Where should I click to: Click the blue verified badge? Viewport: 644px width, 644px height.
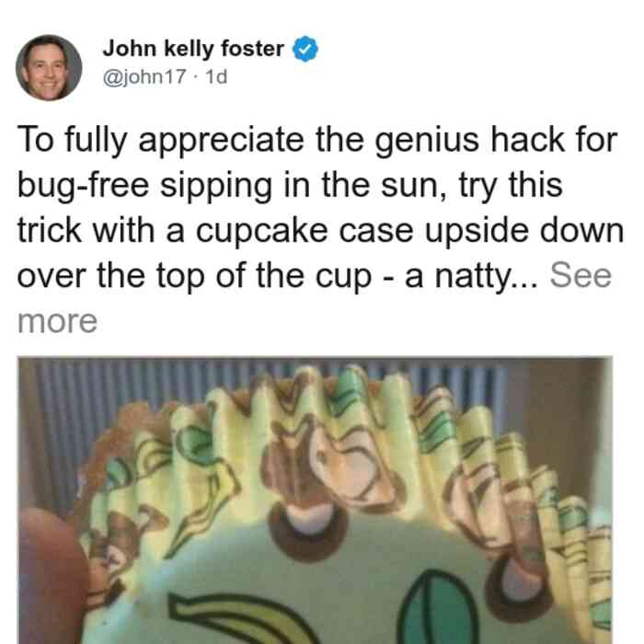pyautogui.click(x=305, y=49)
